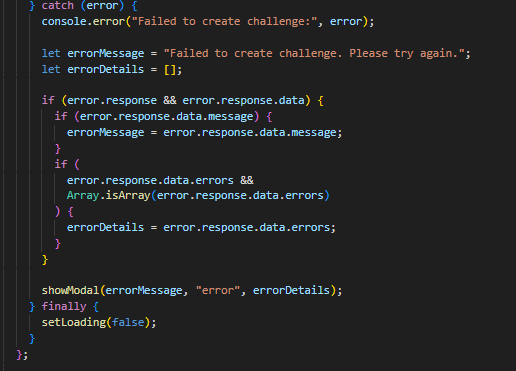The image size is (516, 371).
Task: Click the errorMessage assignment to data.message
Action: pos(205,132)
